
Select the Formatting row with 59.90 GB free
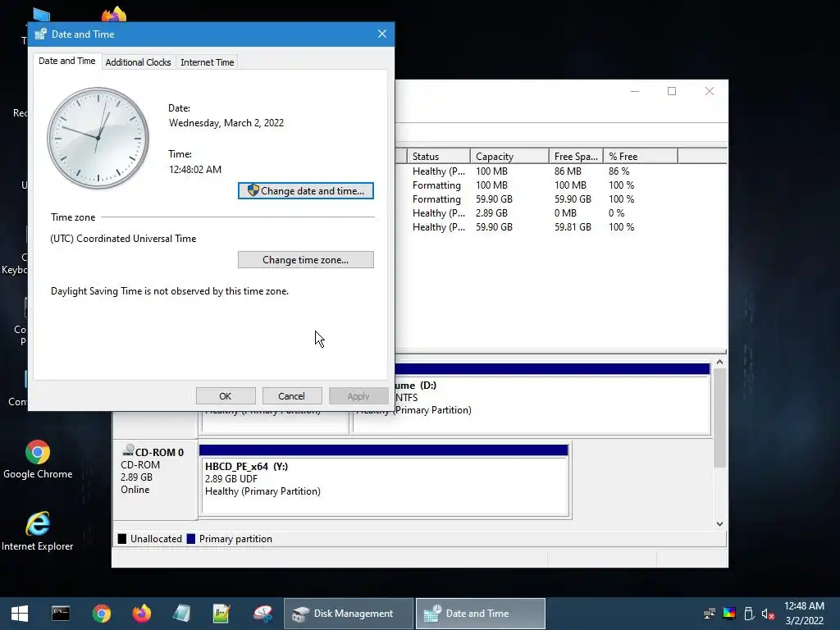click(x=561, y=199)
